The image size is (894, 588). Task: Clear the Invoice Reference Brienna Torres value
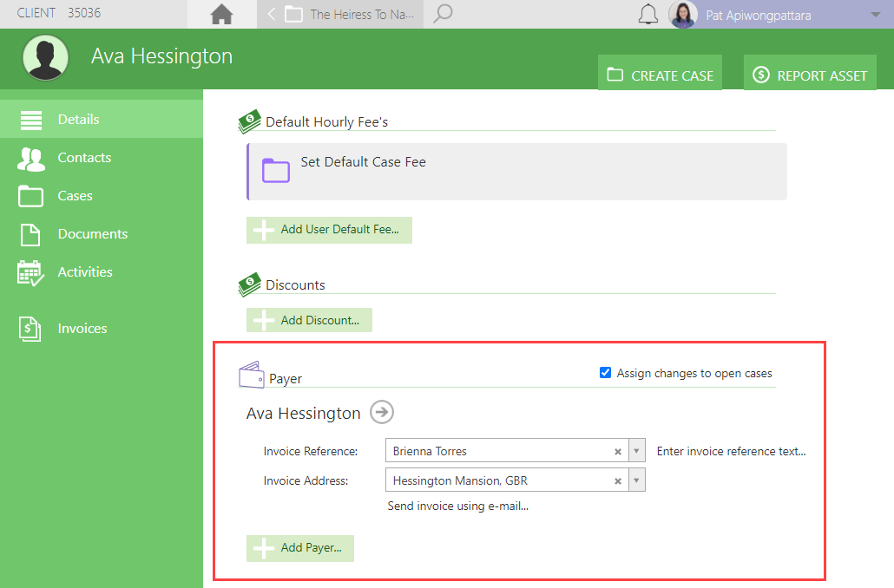click(x=617, y=451)
